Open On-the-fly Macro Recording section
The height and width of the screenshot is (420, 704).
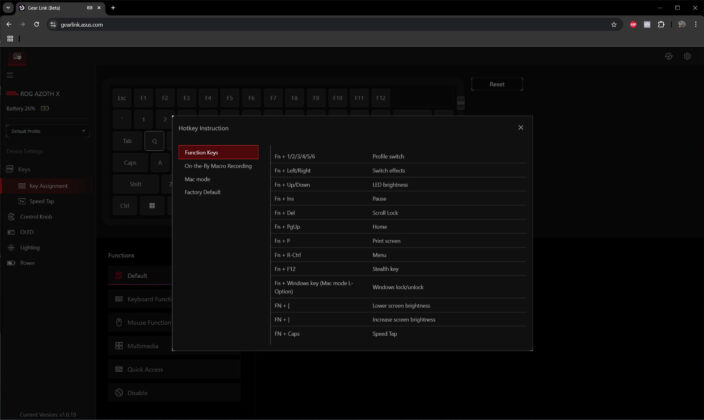218,166
